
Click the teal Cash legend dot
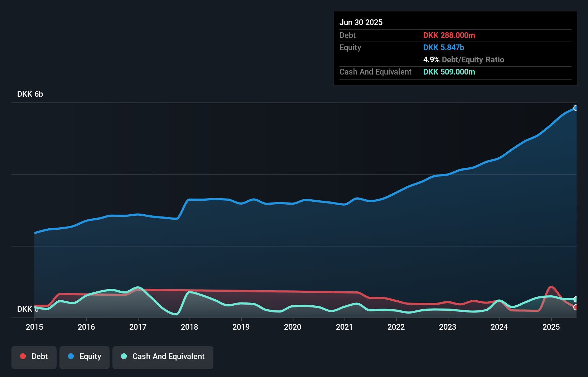tap(124, 356)
